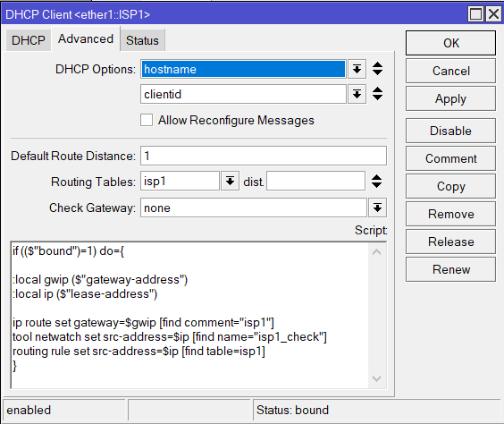Open the Status tab
Screen dimensions: 504x424
tap(142, 40)
